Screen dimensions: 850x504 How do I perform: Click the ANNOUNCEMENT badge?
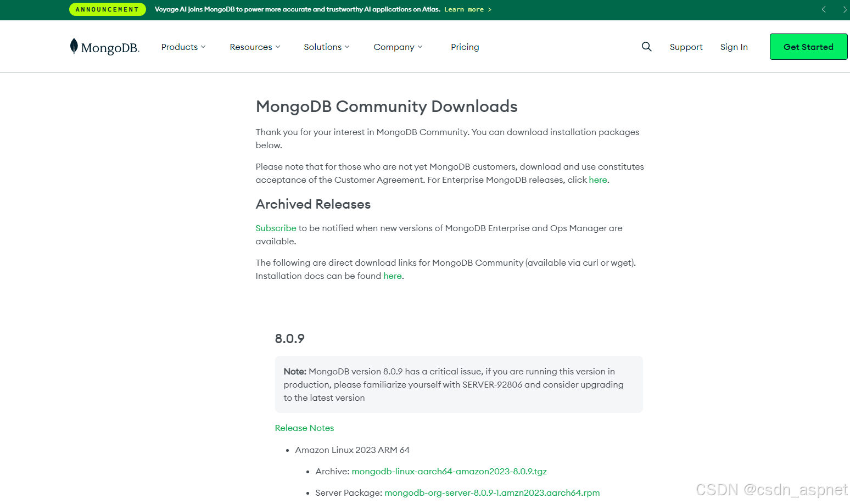click(x=108, y=9)
